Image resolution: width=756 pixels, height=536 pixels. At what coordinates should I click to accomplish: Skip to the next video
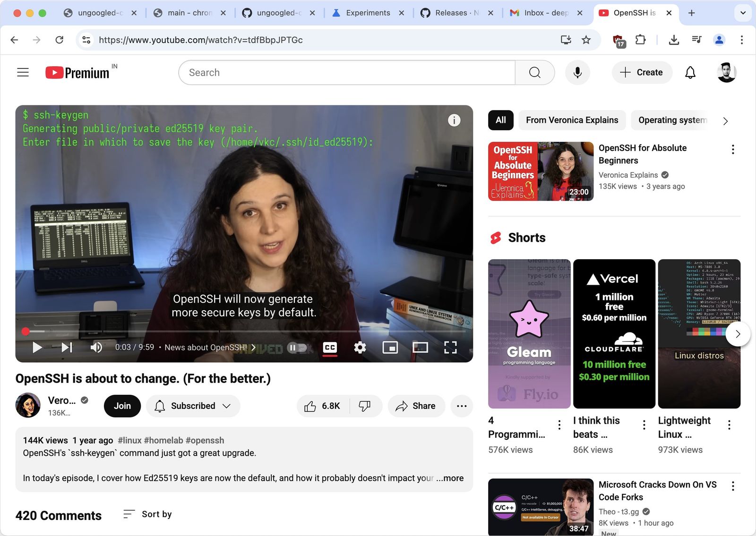tap(66, 347)
